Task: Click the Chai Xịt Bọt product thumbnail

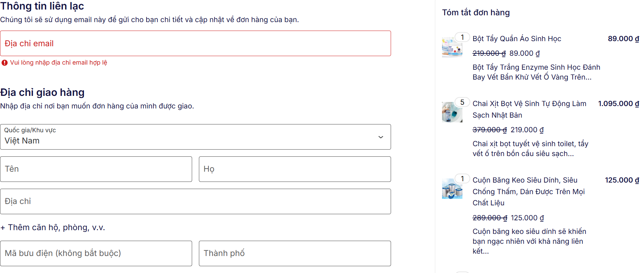Action: click(x=452, y=112)
